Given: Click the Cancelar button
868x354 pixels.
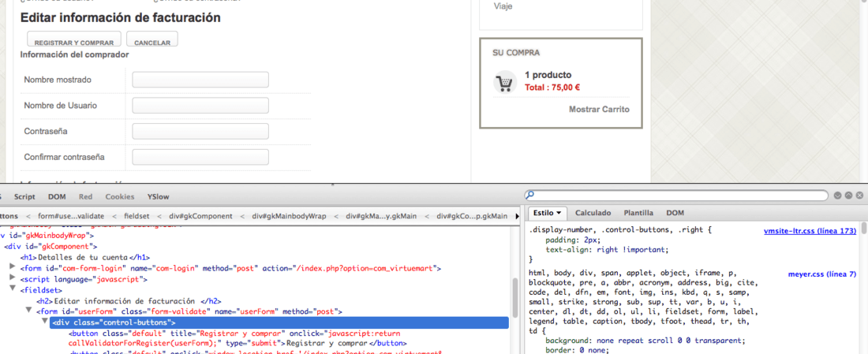Looking at the screenshot, I should tap(152, 40).
